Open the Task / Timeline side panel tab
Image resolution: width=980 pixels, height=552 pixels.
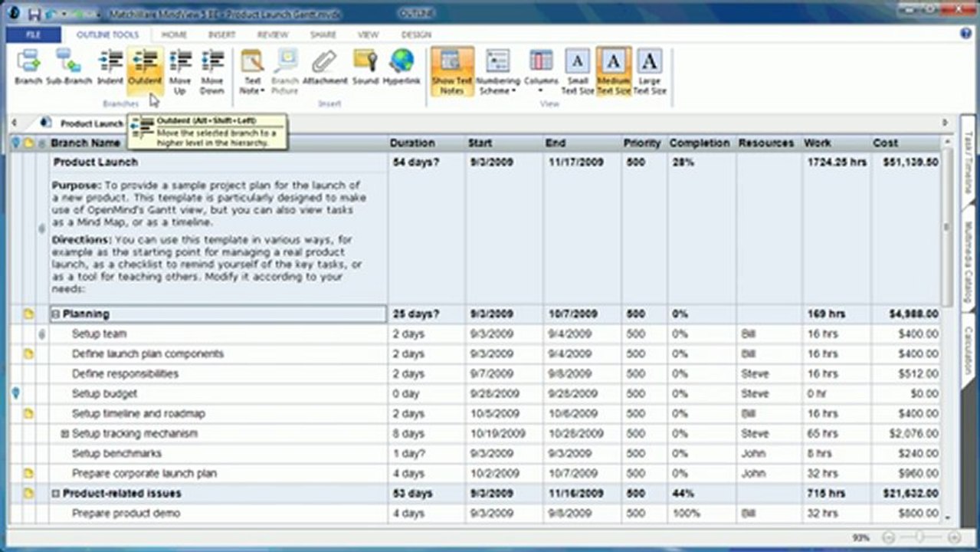point(968,163)
